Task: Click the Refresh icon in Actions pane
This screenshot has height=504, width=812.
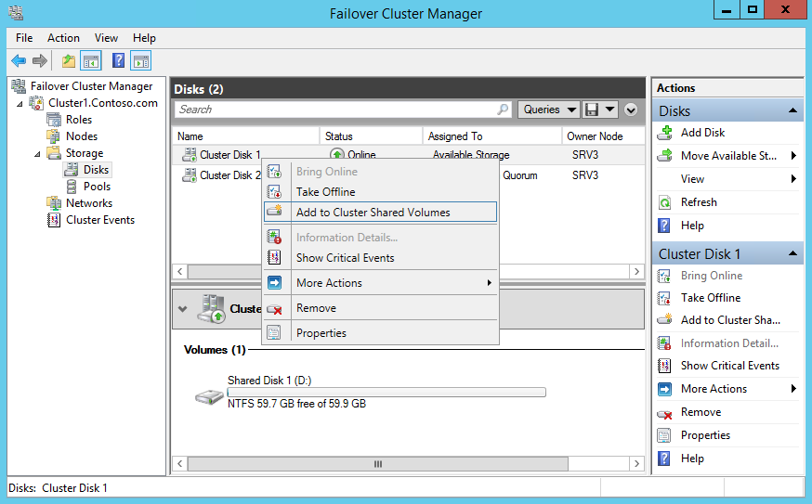Action: point(664,202)
